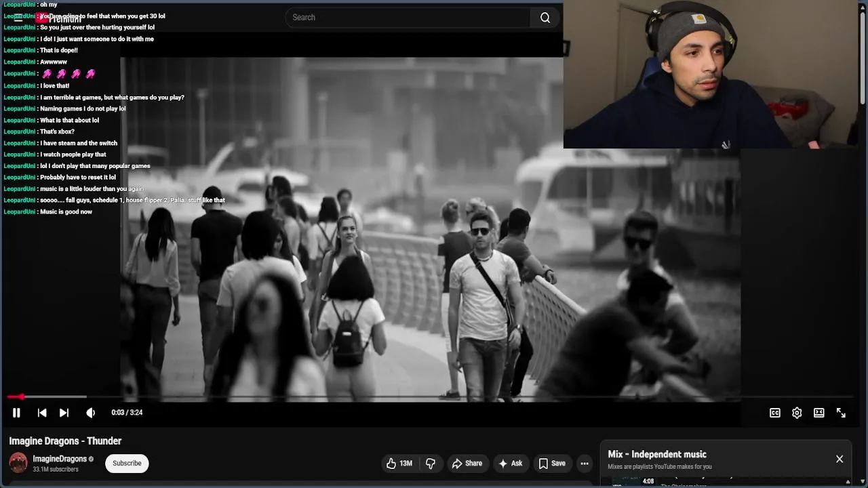Image resolution: width=868 pixels, height=488 pixels.
Task: Click the magnifier search button
Action: pyautogui.click(x=545, y=18)
